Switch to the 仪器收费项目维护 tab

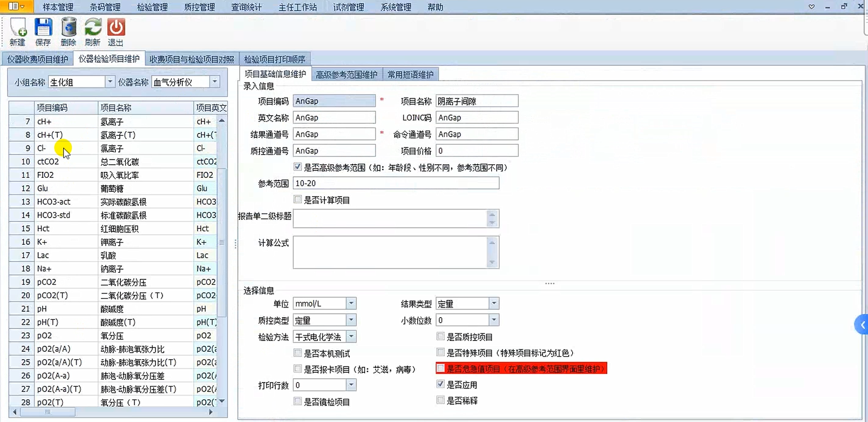(38, 59)
